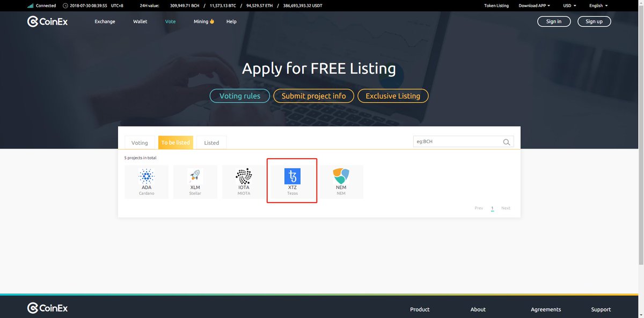Image resolution: width=644 pixels, height=318 pixels.
Task: Open the XTZ Tezos project icon
Action: [292, 176]
